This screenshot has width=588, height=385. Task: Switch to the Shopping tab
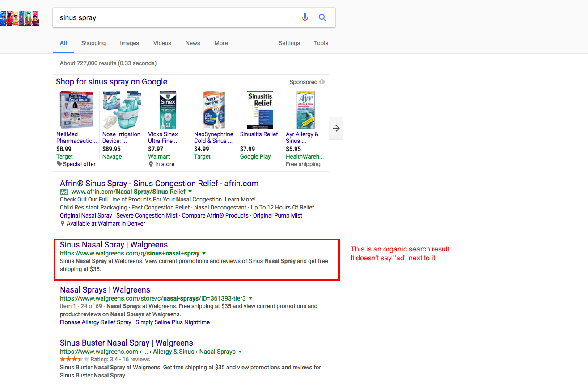pos(93,43)
